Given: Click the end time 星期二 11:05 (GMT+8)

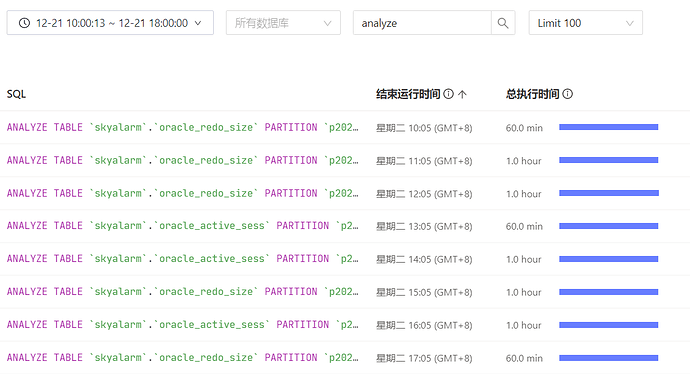Looking at the screenshot, I should coord(424,161).
